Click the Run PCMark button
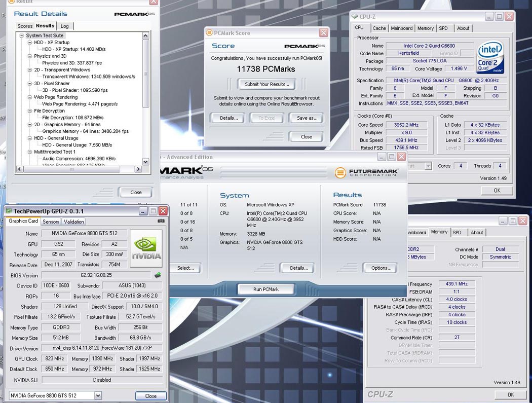 point(265,289)
